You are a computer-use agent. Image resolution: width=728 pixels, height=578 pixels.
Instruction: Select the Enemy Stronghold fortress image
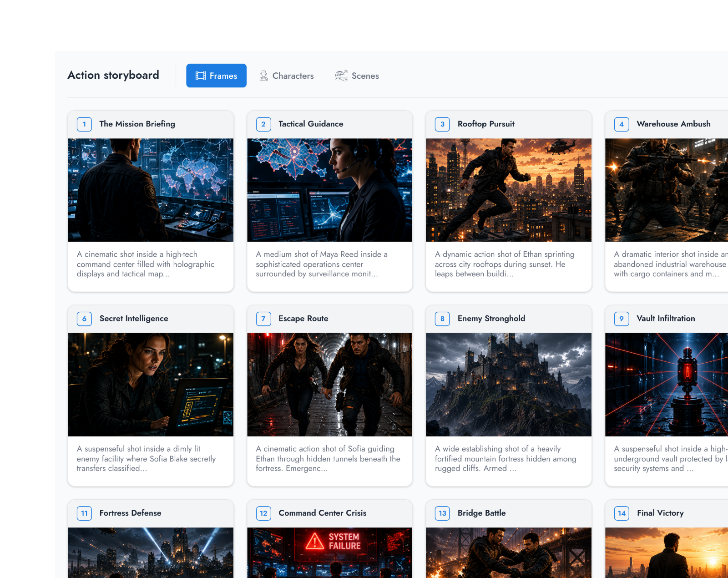[509, 385]
